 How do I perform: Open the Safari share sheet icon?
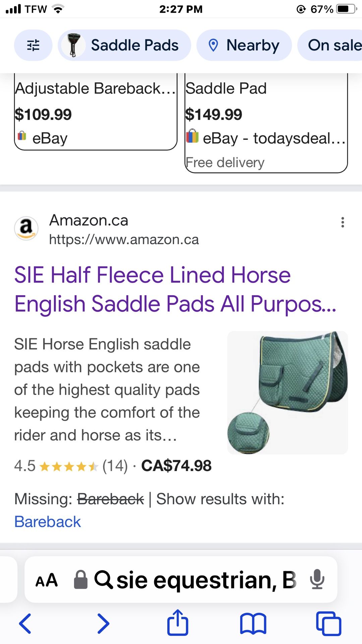tap(178, 623)
